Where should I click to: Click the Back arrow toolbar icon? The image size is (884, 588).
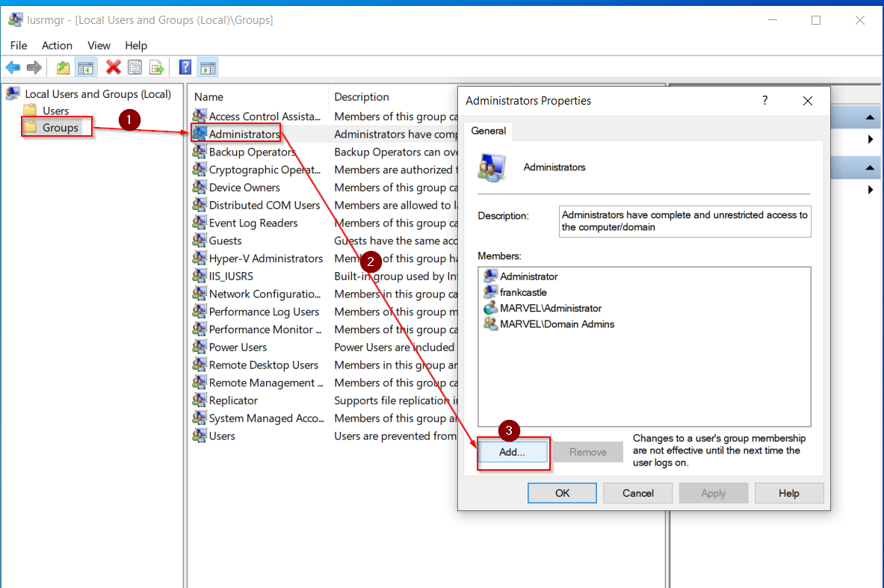(13, 68)
